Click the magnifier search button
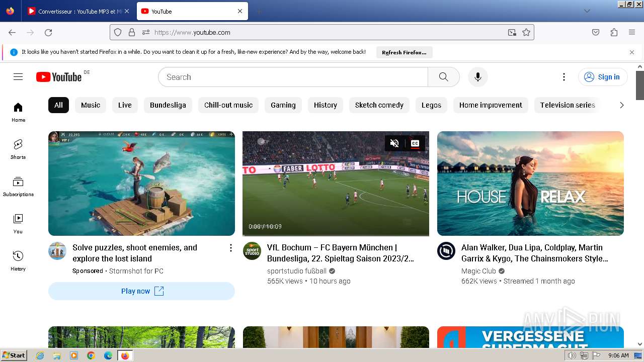 (x=443, y=77)
